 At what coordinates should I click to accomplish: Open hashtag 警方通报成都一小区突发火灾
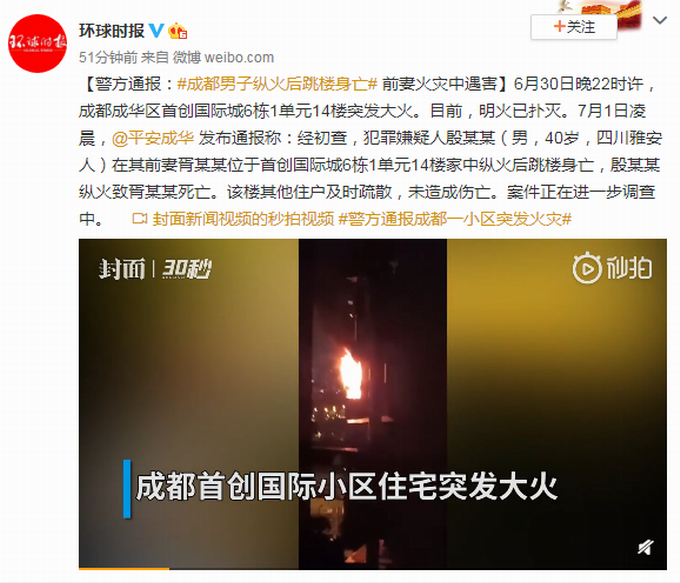(455, 219)
